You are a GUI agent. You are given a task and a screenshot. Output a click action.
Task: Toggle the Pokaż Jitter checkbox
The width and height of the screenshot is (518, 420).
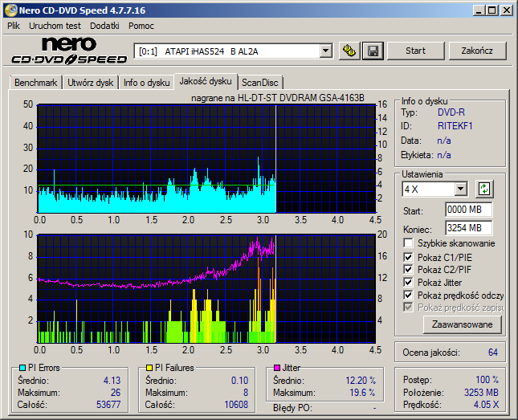click(408, 282)
